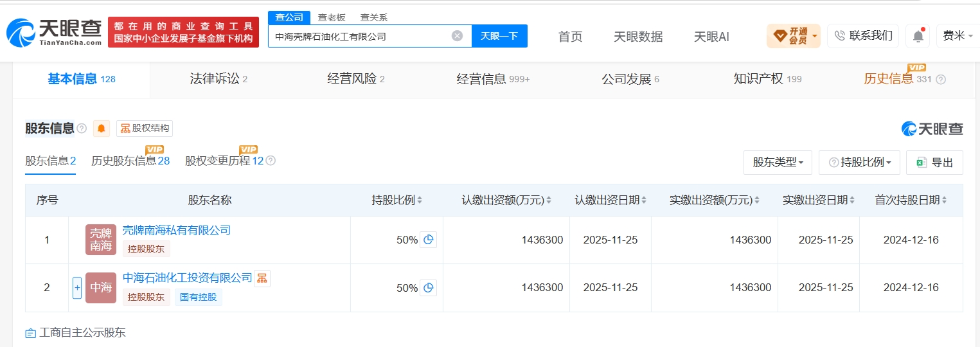Open the 开通会员 membership dropdown
Image resolution: width=980 pixels, height=347 pixels.
pyautogui.click(x=793, y=36)
